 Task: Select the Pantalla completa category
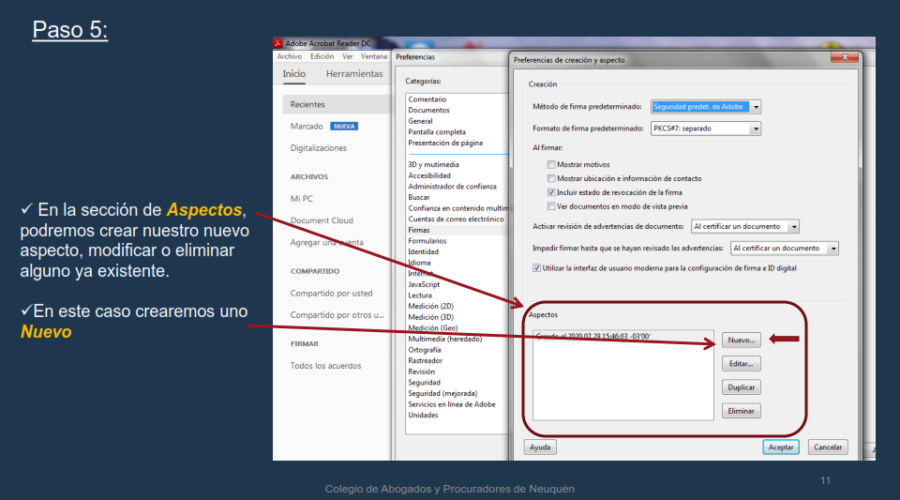[437, 132]
